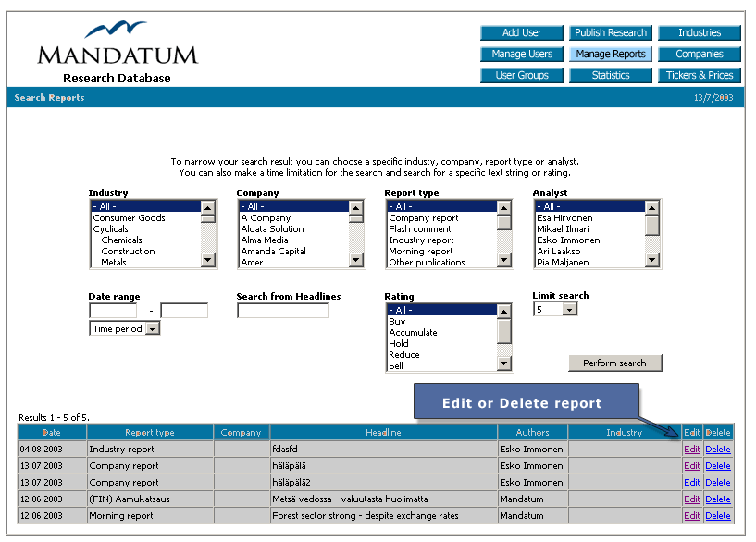Delete the Forest sector strong report
The image size is (756, 542).
coord(718,515)
